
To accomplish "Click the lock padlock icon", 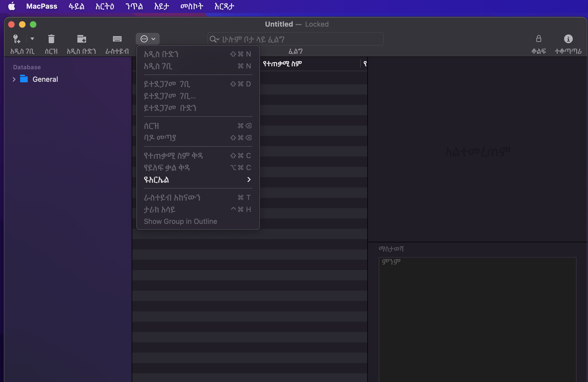I will (x=539, y=39).
